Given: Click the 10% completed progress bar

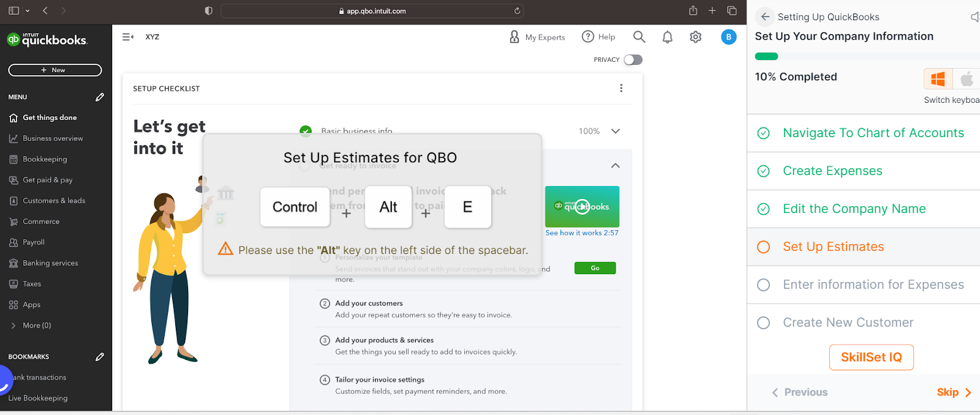Looking at the screenshot, I should click(867, 56).
